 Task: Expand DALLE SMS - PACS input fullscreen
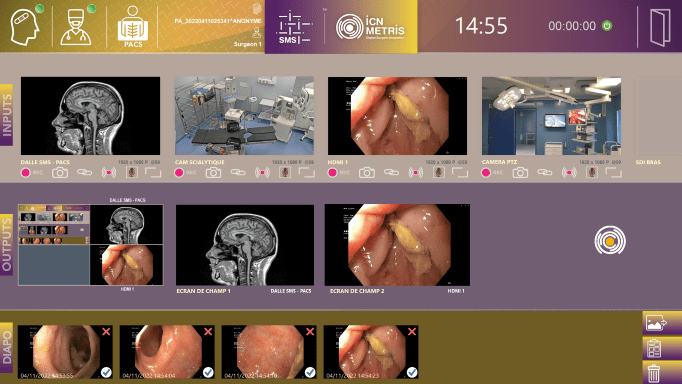pos(153,173)
